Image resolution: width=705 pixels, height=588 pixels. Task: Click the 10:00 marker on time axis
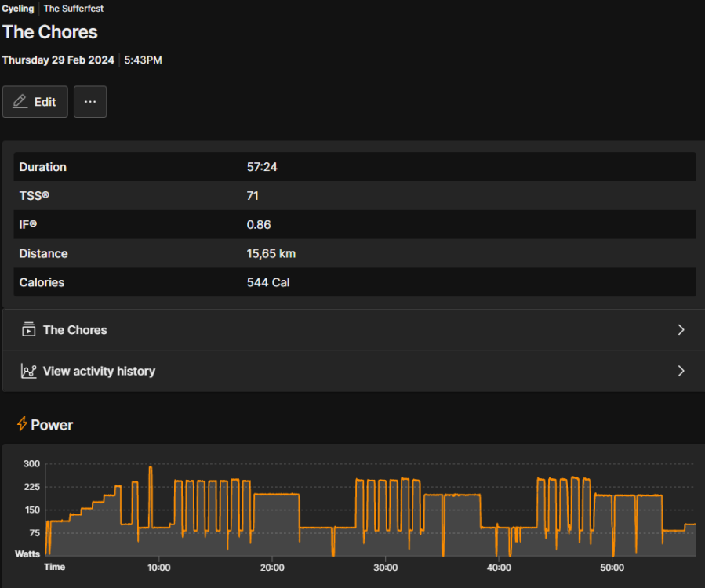pos(158,568)
